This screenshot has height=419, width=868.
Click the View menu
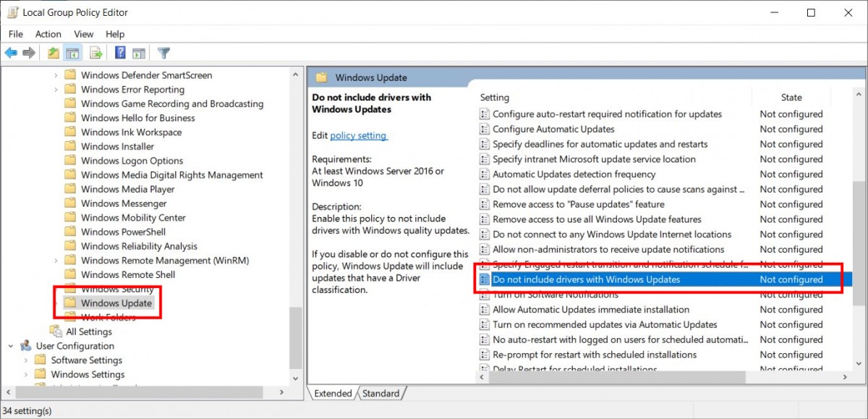(x=83, y=33)
